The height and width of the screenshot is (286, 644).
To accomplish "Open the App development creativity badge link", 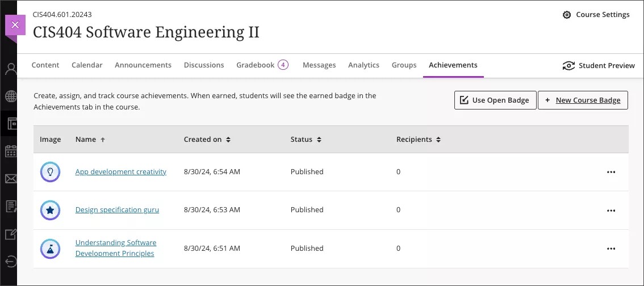I will (120, 172).
